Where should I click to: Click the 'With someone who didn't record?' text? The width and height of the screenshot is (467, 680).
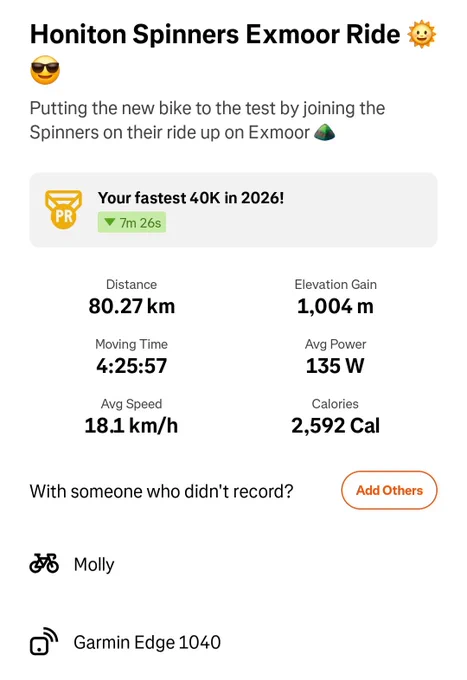(161, 491)
